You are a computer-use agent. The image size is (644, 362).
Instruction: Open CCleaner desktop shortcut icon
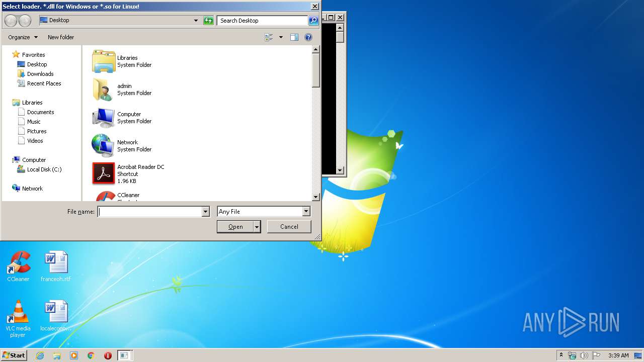point(18,266)
